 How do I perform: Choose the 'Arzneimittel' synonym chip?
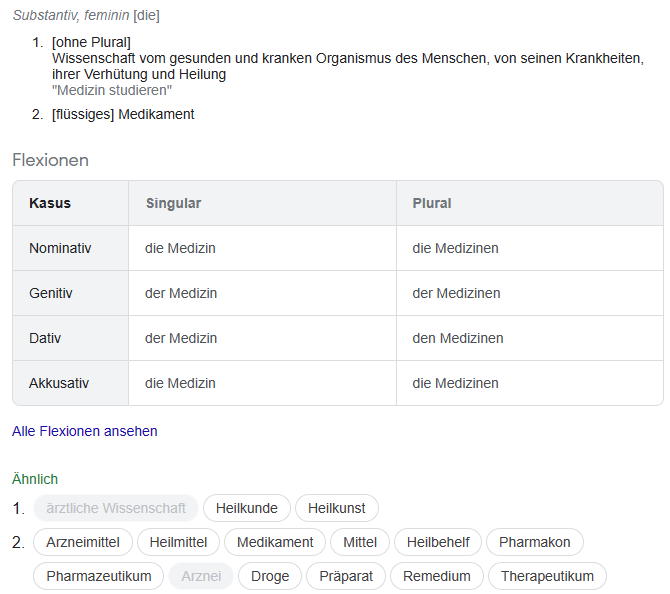[83, 542]
